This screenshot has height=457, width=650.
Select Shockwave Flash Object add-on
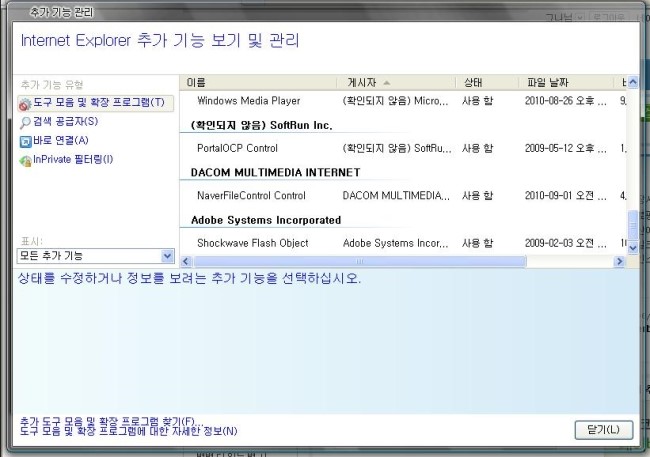point(252,243)
